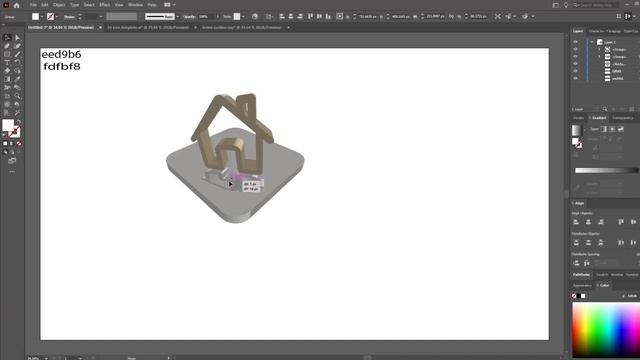Open the lightbulb Discover icon

point(566,5)
